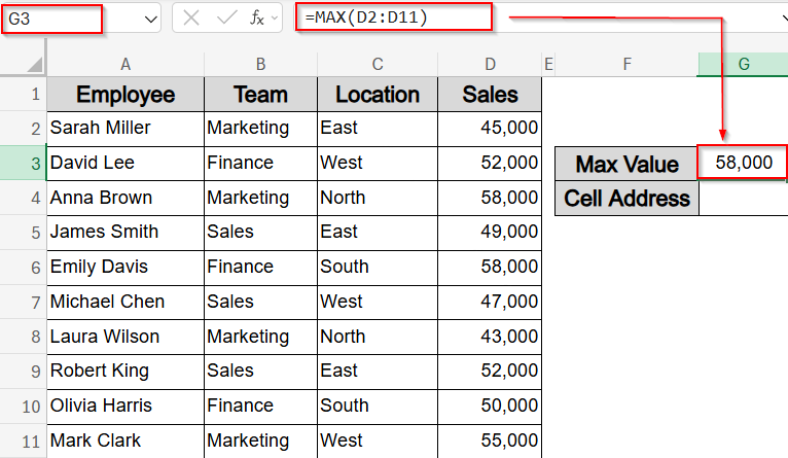The height and width of the screenshot is (458, 788).
Task: Expand the formula bar function dropdown chevron
Action: click(x=274, y=18)
